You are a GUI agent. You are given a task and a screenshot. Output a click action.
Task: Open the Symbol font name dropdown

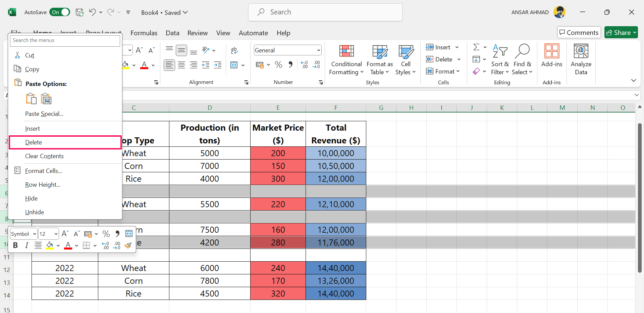point(23,234)
